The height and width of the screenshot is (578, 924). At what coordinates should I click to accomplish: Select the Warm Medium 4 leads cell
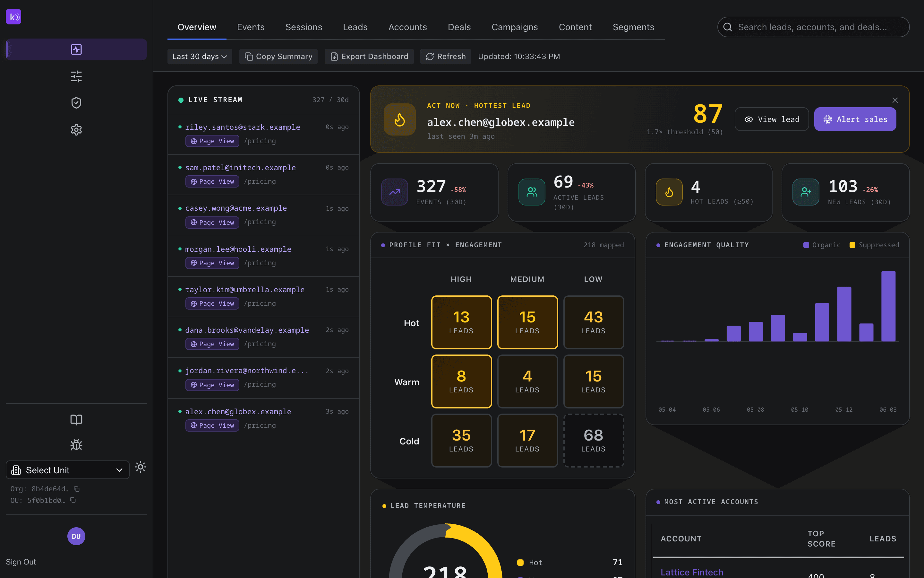click(527, 381)
